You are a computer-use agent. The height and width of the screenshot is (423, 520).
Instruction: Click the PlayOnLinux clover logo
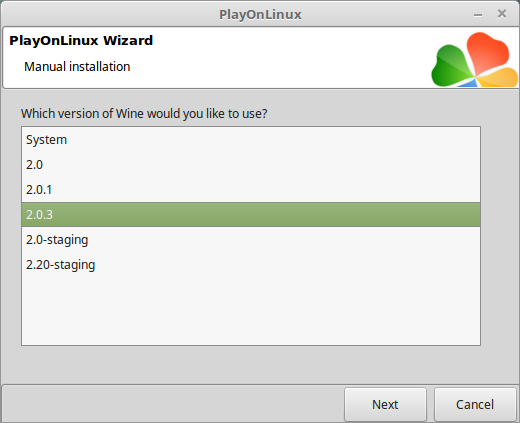[x=474, y=59]
